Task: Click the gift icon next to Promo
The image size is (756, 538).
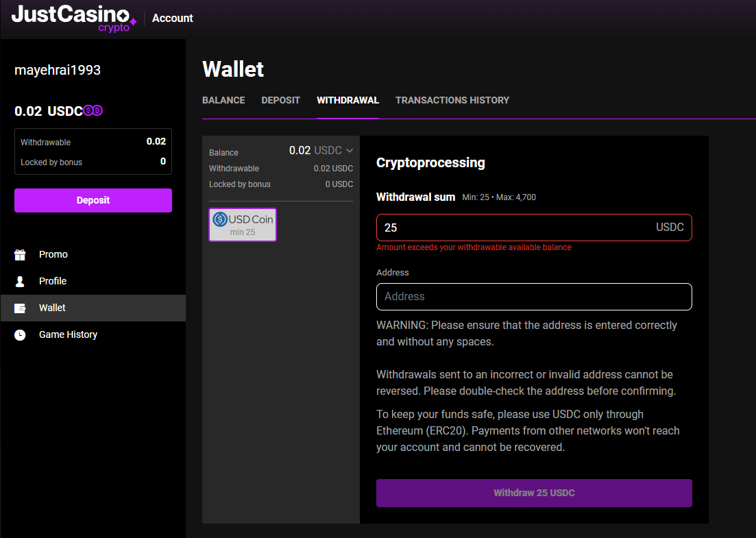Action: point(20,254)
